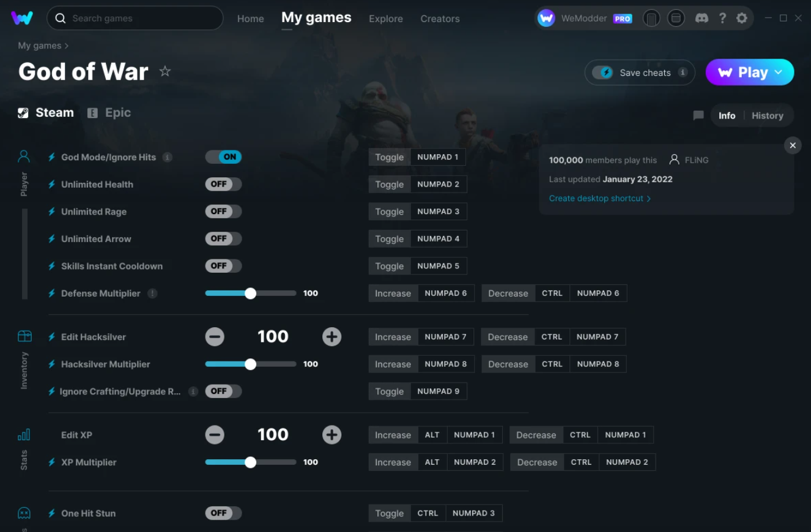
Task: Switch to the Info tab
Action: tap(727, 116)
